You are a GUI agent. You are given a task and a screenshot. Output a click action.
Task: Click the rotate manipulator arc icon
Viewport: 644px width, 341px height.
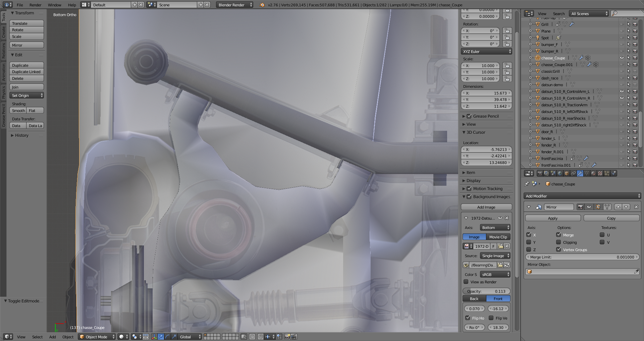click(167, 337)
